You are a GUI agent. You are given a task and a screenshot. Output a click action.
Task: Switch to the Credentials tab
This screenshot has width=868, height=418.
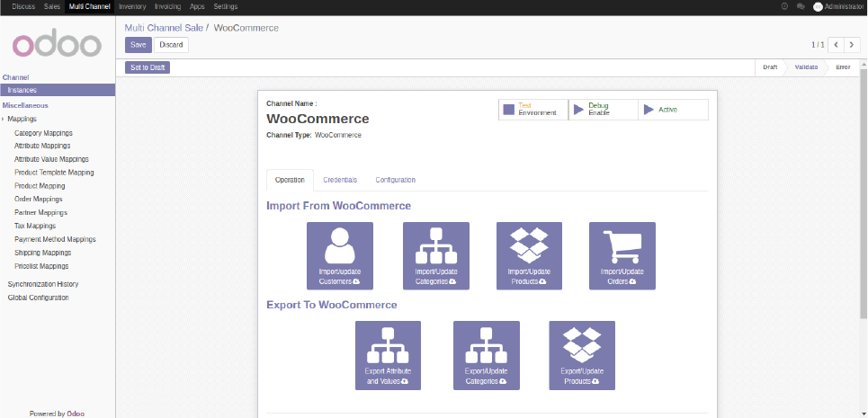pos(340,181)
